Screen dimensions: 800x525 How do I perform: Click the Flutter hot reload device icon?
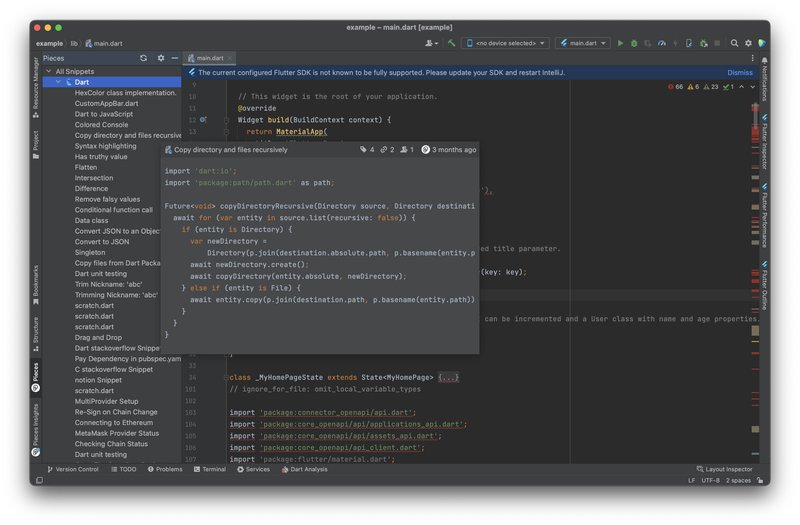(689, 43)
